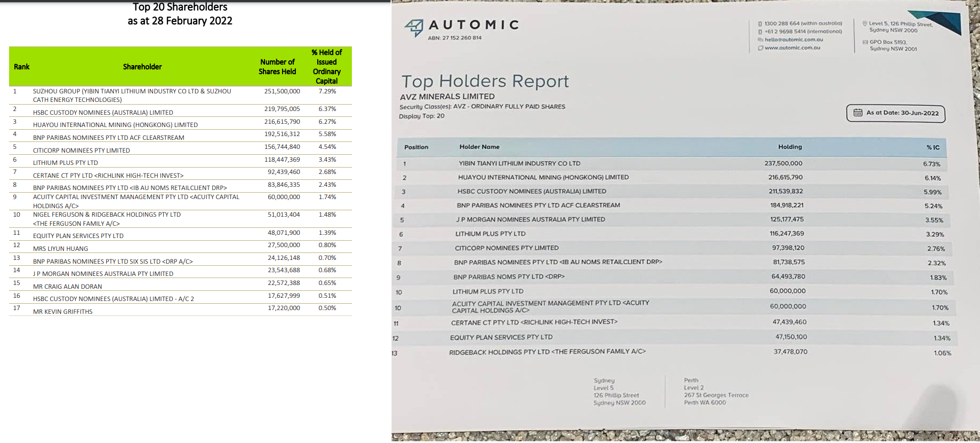Image resolution: width=980 pixels, height=443 pixels.
Task: Select the 251,500,000 shares value
Action: point(282,91)
